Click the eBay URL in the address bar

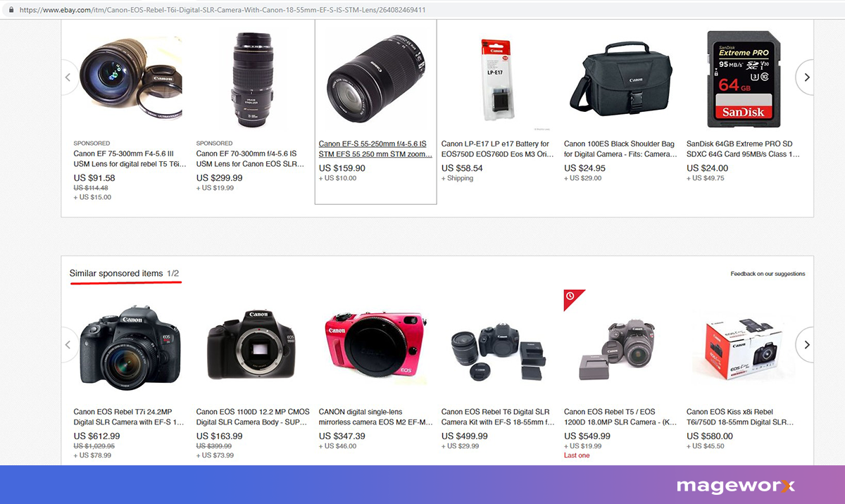click(223, 11)
